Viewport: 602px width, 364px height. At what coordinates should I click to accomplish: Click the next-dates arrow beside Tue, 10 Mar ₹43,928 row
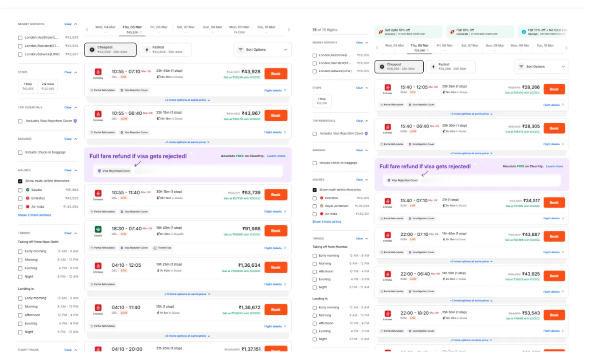289,30
